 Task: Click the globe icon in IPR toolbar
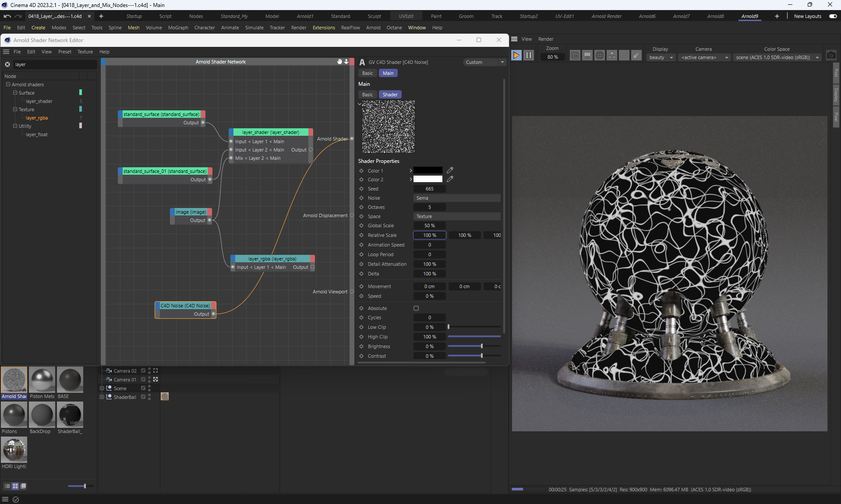coord(600,55)
